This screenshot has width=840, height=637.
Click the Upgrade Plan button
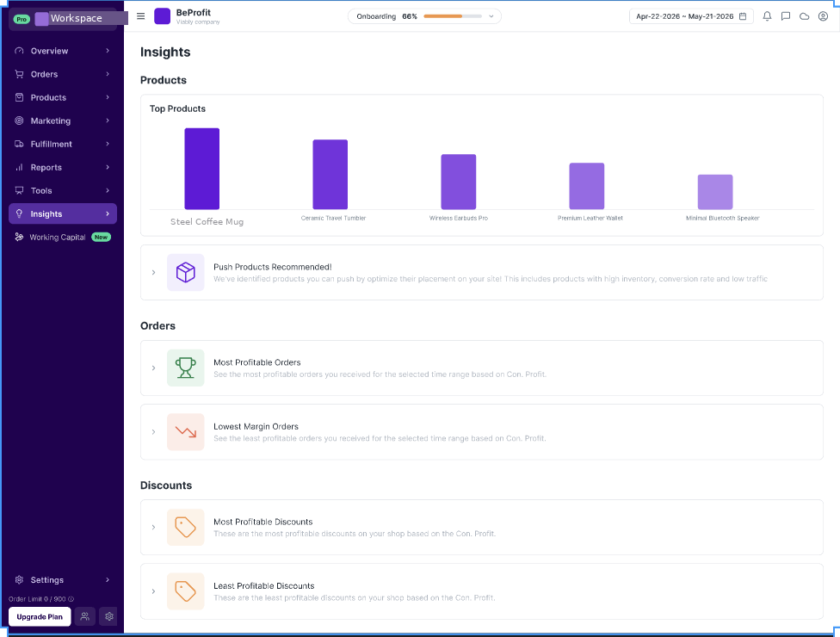pyautogui.click(x=40, y=616)
